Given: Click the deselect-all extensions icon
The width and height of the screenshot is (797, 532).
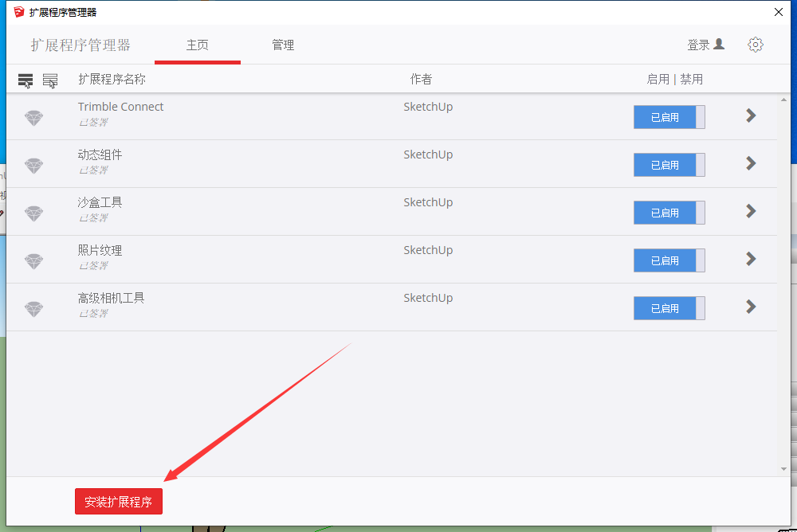Looking at the screenshot, I should [x=50, y=80].
